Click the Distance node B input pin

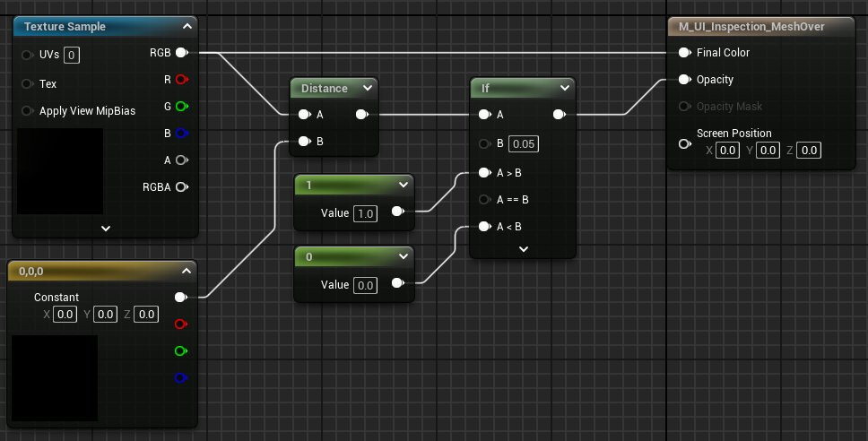[305, 142]
